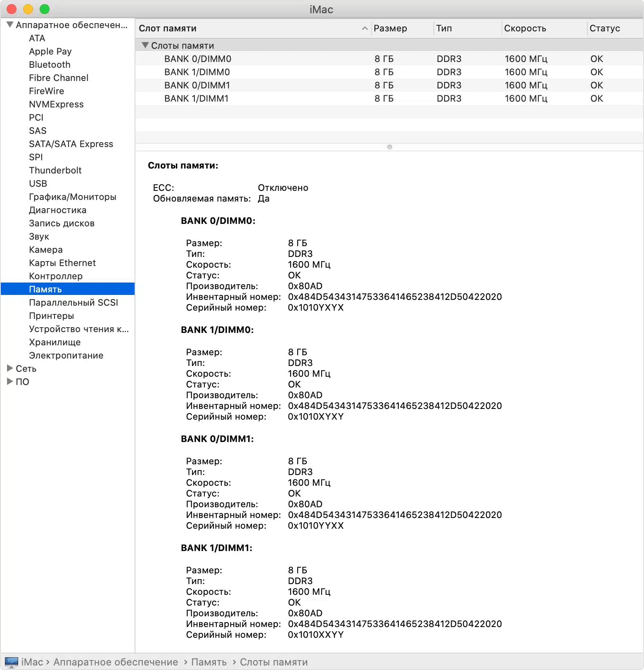Select USB in the sidebar

[x=38, y=183]
